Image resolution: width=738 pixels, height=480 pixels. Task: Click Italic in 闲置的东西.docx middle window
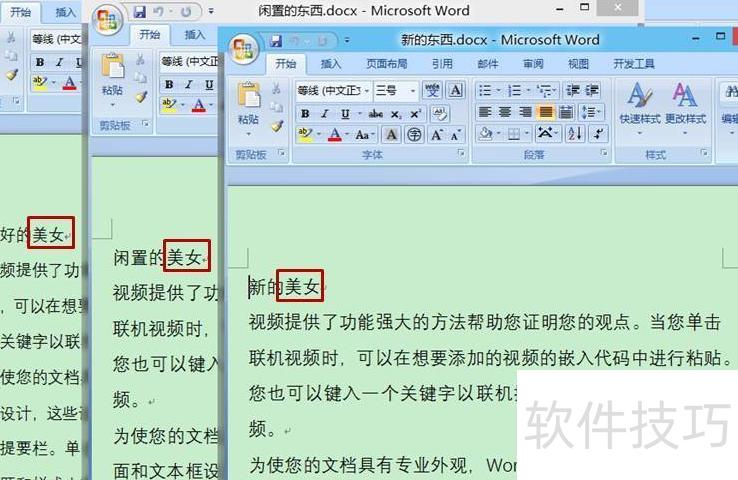pyautogui.click(x=189, y=85)
